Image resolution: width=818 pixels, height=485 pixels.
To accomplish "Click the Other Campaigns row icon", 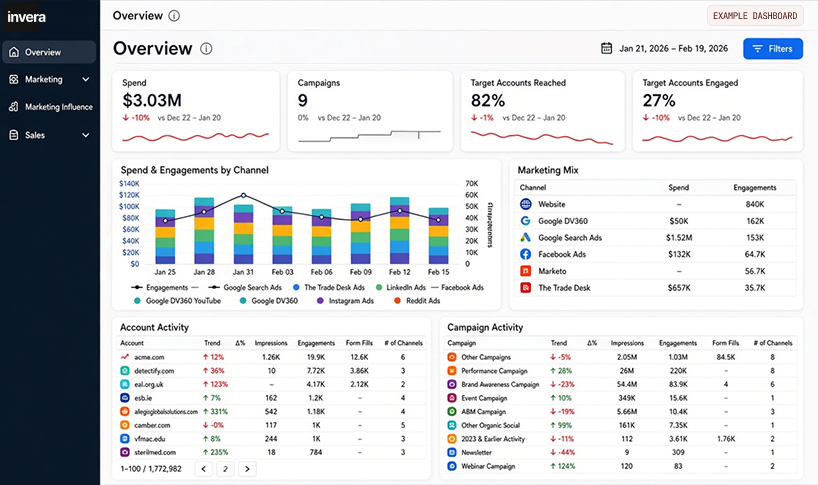I will point(452,357).
